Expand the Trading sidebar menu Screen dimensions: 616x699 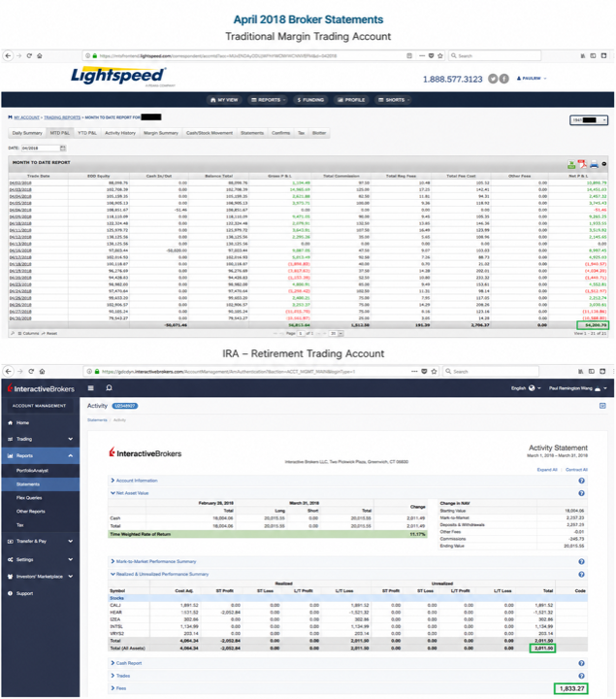click(41, 439)
